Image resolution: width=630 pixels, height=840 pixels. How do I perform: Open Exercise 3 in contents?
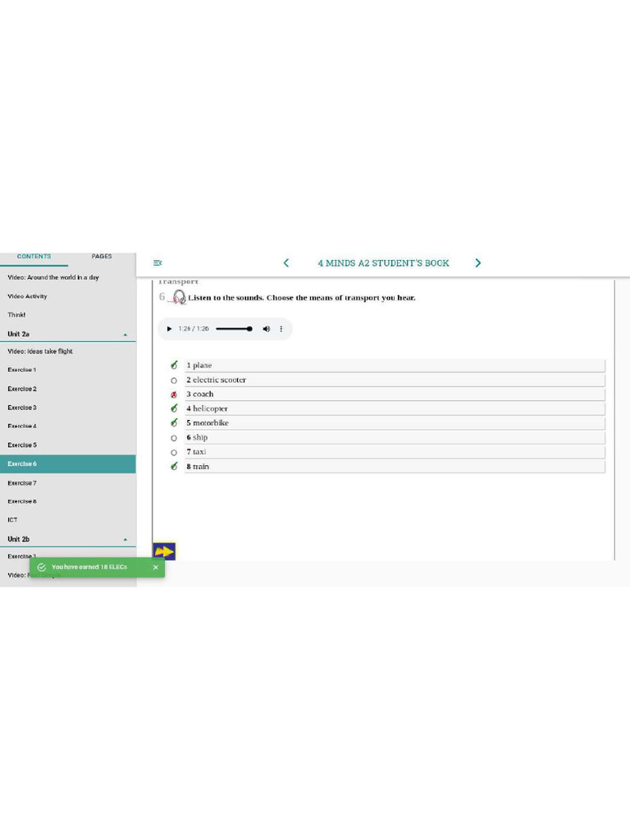coord(22,408)
